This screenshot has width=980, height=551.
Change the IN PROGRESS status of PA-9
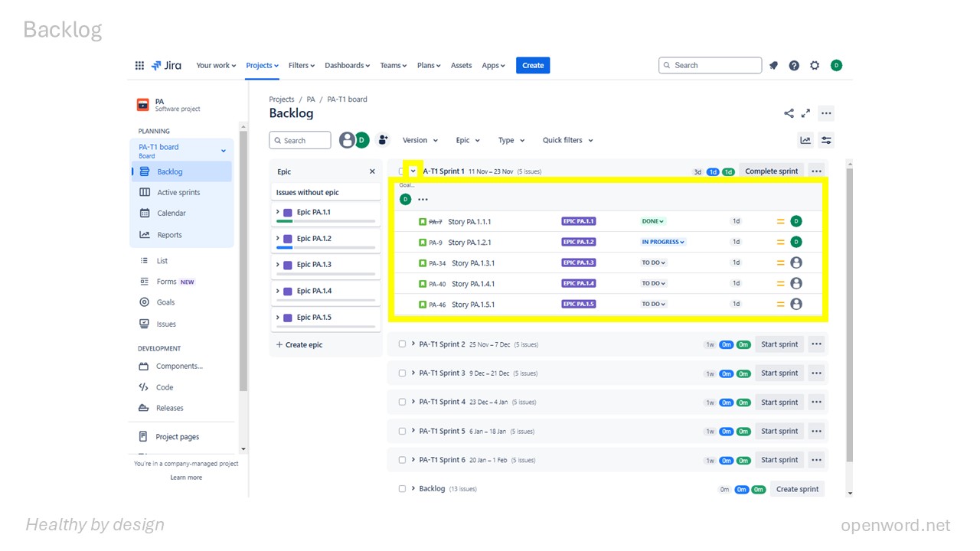[663, 242]
